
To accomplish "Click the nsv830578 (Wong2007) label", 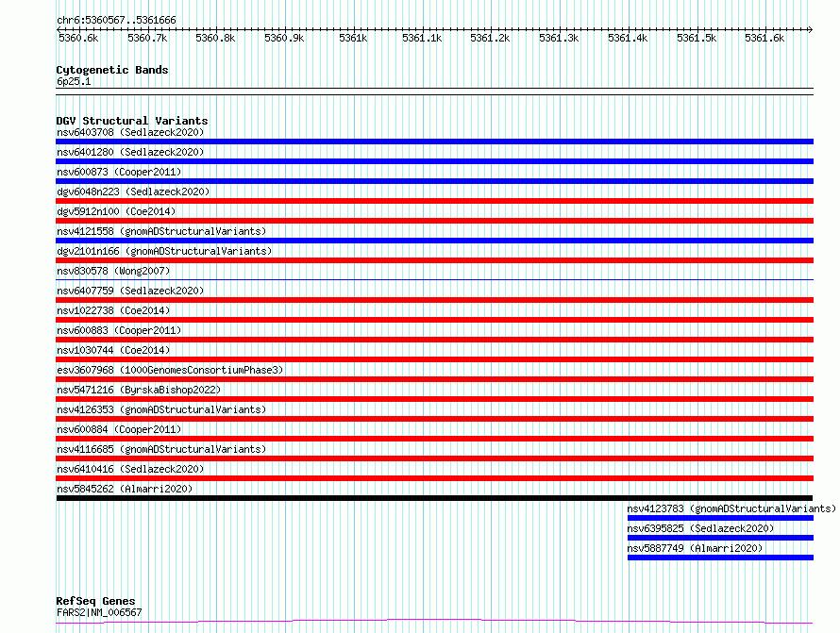I will 113,271.
